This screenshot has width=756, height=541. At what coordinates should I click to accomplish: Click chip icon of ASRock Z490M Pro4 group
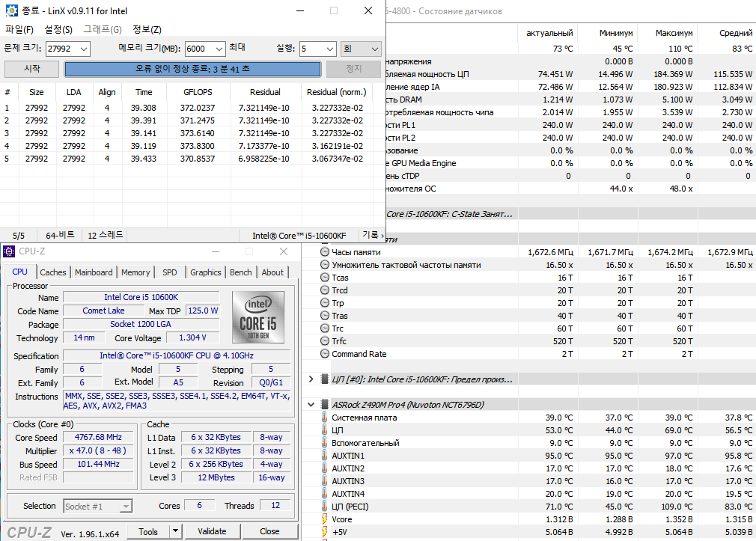(325, 405)
